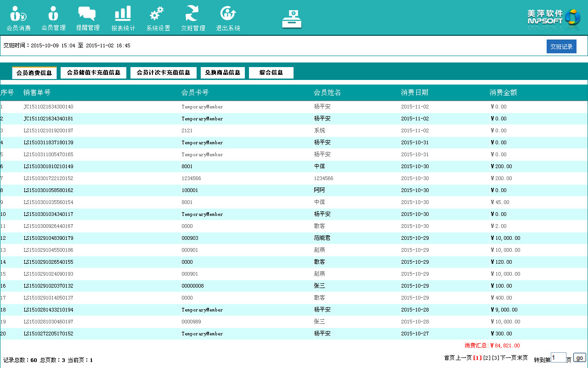Focus the page number input field
The image size is (588, 368).
[x=558, y=358]
